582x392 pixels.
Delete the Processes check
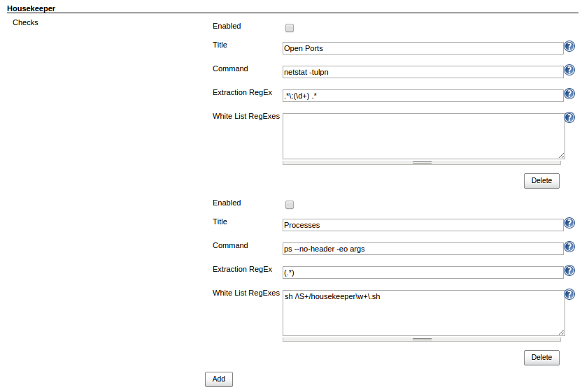coord(541,358)
